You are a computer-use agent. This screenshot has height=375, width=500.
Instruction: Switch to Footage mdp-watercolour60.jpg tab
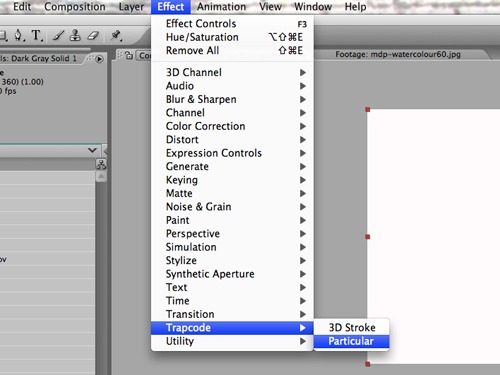[398, 54]
